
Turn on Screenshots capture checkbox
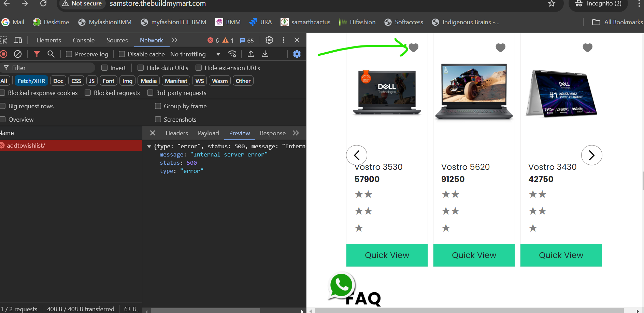(158, 119)
